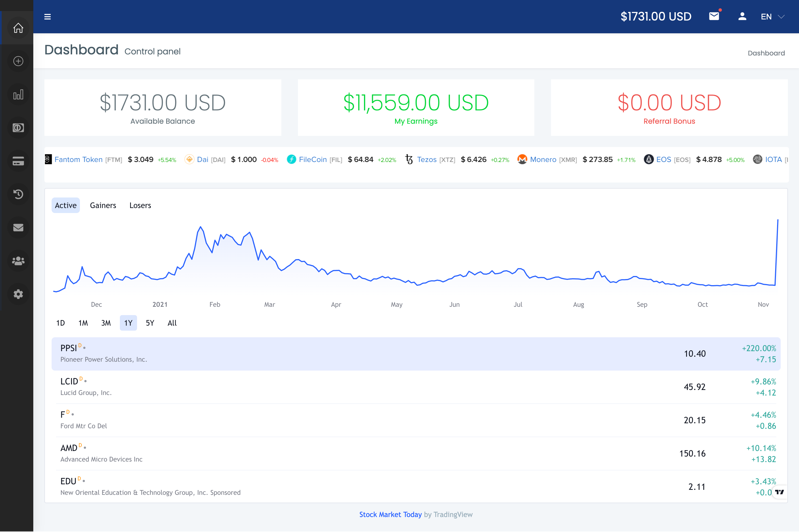Image resolution: width=799 pixels, height=532 pixels.
Task: Click the Referral Bonus card
Action: 669,108
